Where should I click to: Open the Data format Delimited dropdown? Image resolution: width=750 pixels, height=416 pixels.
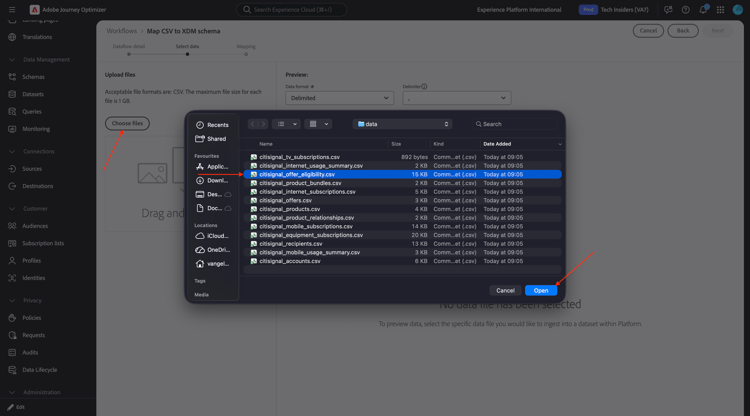click(340, 98)
